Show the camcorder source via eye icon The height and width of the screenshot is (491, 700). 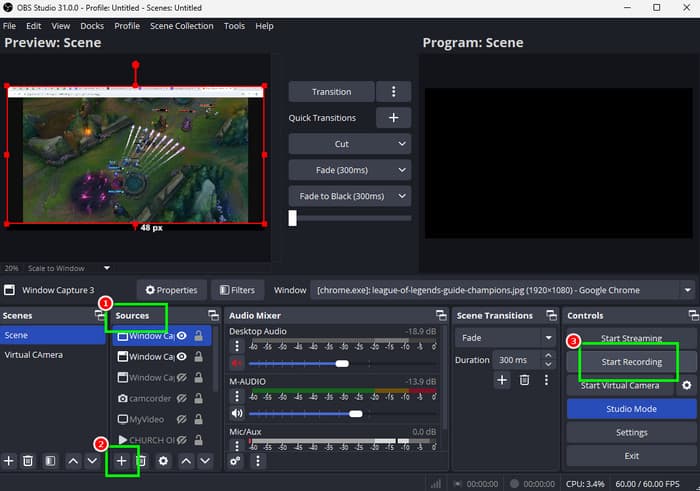point(183,398)
